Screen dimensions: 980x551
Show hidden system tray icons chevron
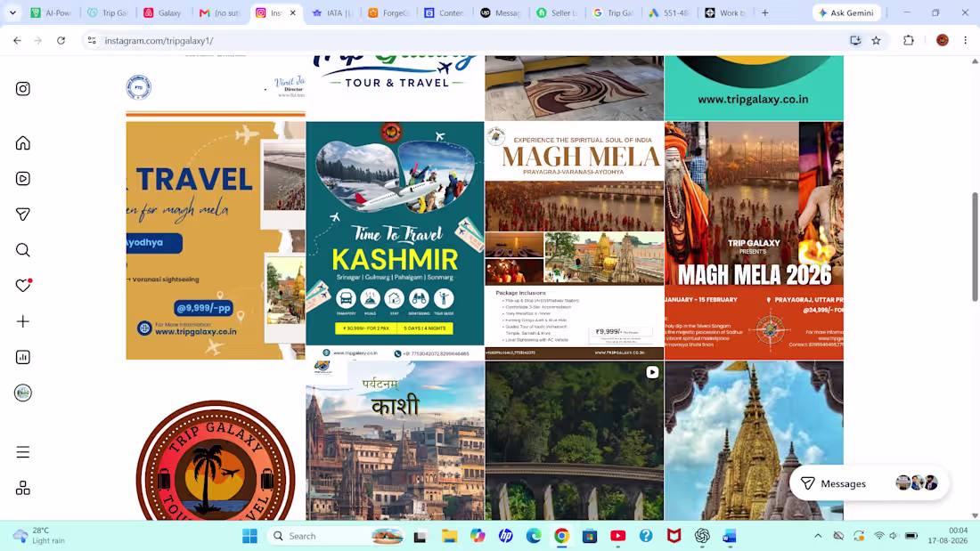pyautogui.click(x=818, y=536)
